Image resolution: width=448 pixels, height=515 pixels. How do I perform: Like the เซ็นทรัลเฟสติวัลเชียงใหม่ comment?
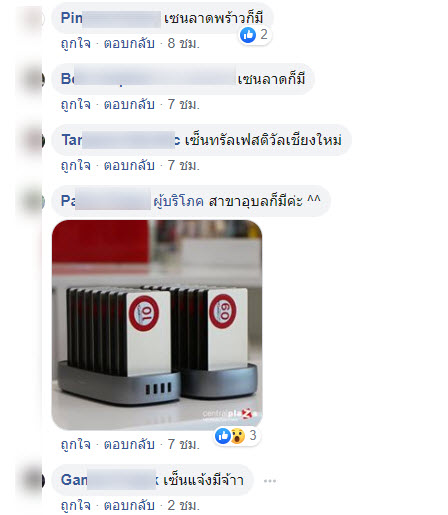[76, 165]
